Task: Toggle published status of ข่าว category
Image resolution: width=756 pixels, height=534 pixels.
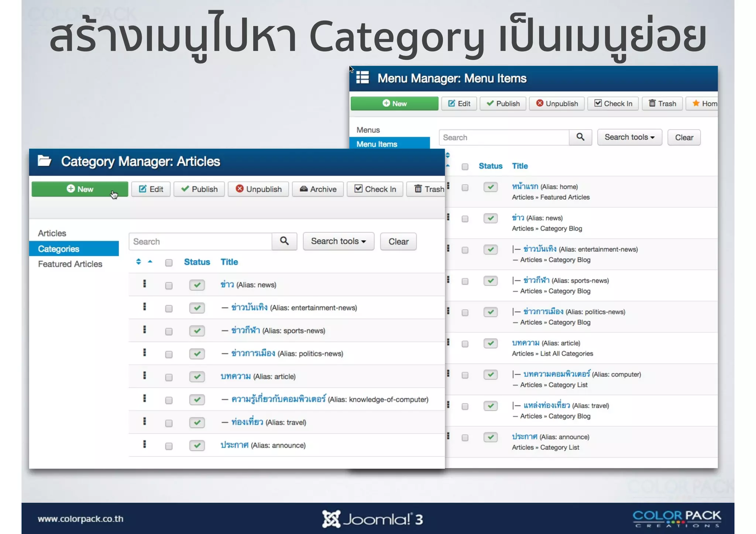Action: pyautogui.click(x=197, y=285)
